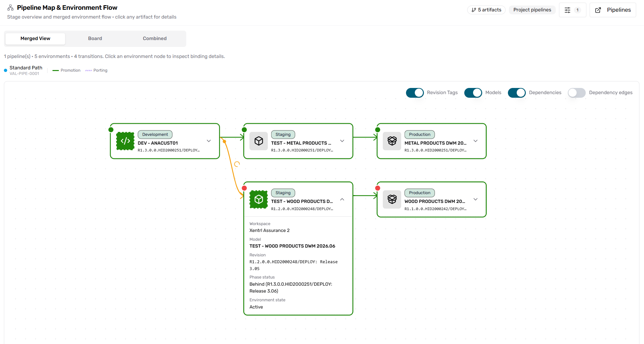Switch to the Board tab
This screenshot has width=644, height=344.
tap(95, 39)
